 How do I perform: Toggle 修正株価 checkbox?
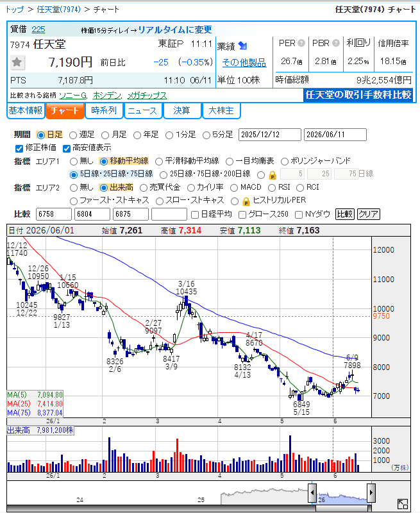pyautogui.click(x=19, y=149)
